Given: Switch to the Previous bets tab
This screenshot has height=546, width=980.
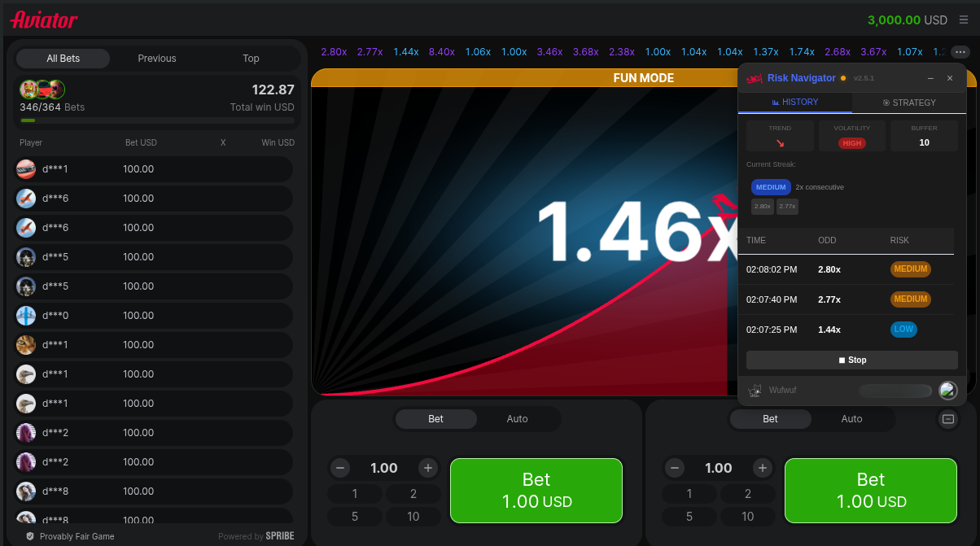Looking at the screenshot, I should pyautogui.click(x=156, y=58).
